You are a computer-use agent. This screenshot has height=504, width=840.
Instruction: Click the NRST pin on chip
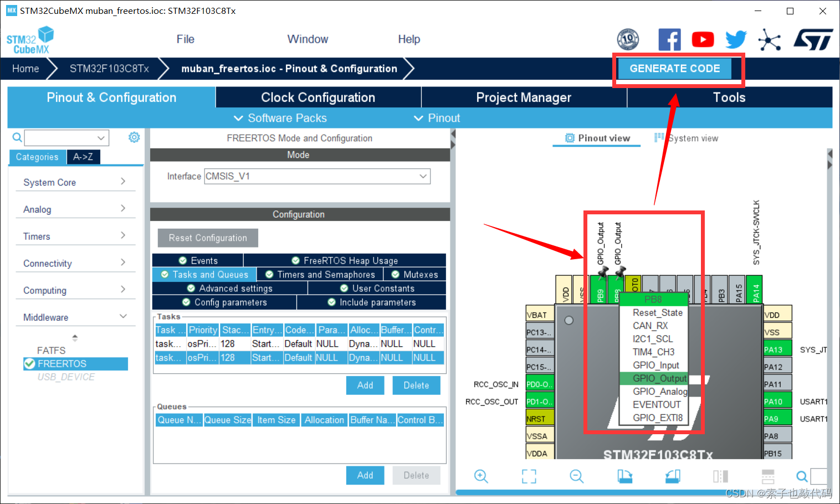tap(540, 419)
